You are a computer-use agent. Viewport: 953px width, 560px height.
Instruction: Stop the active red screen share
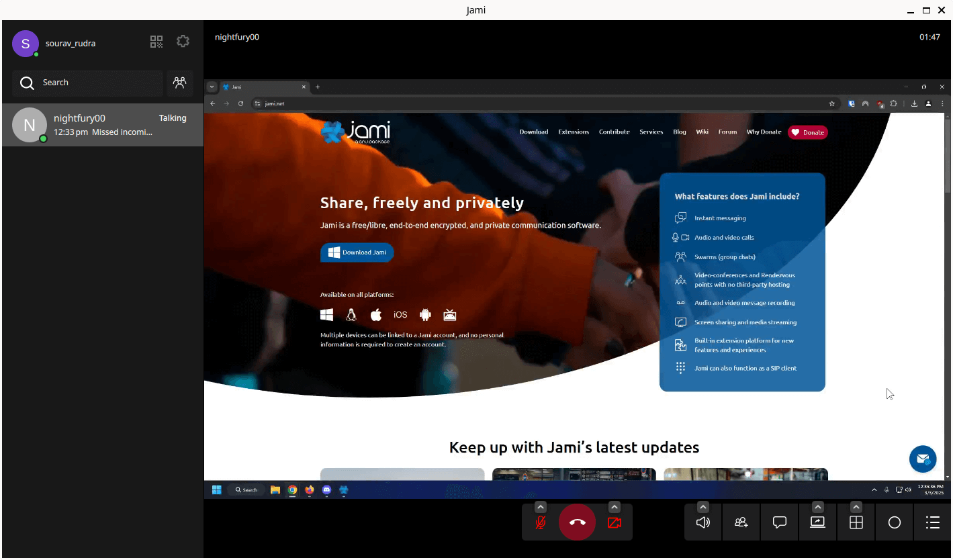[x=614, y=523]
